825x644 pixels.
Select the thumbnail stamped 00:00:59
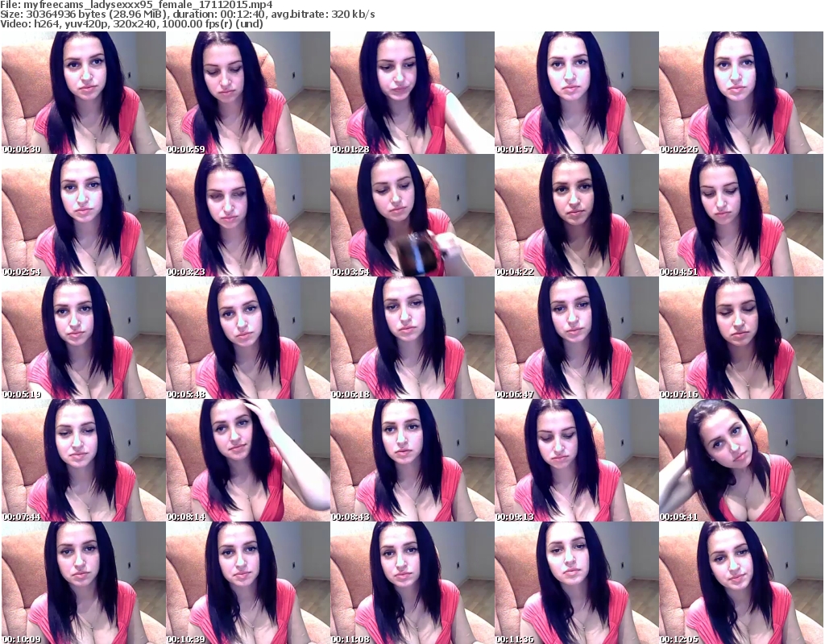tap(248, 93)
